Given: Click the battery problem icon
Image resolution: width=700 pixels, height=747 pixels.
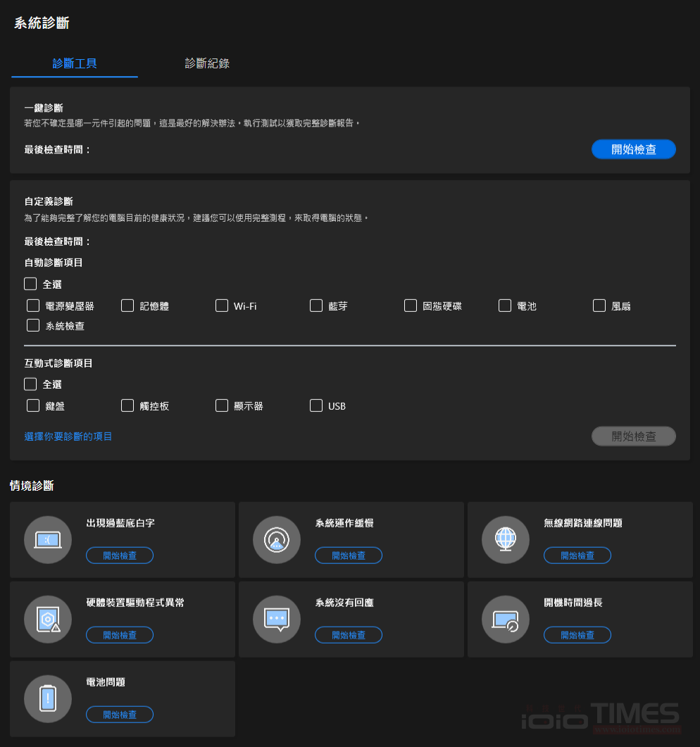Looking at the screenshot, I should (48, 699).
